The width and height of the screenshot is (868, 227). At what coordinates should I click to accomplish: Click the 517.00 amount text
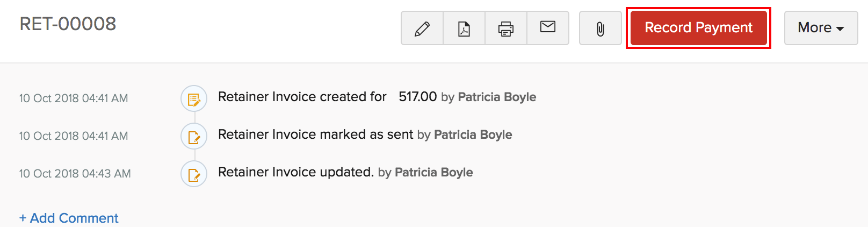[x=417, y=97]
